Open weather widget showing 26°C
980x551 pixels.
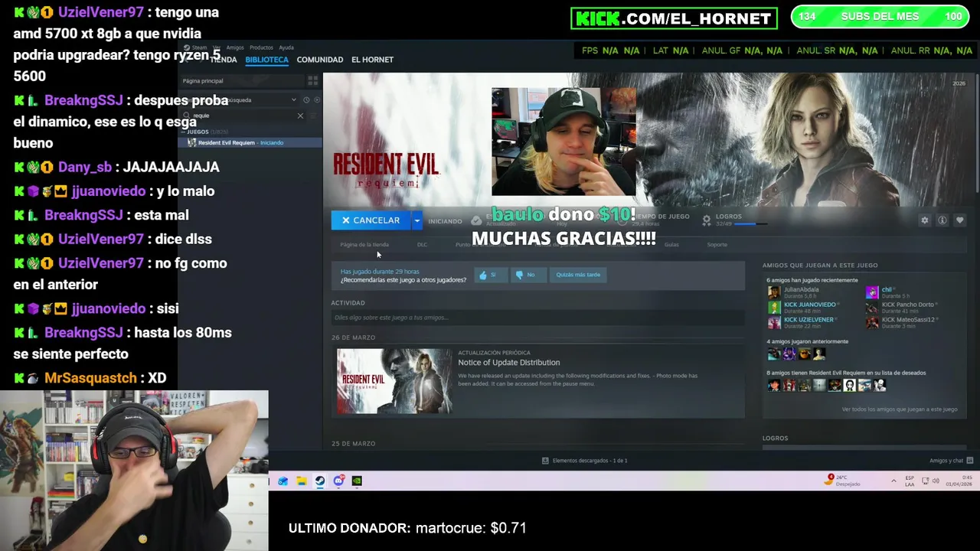click(843, 481)
